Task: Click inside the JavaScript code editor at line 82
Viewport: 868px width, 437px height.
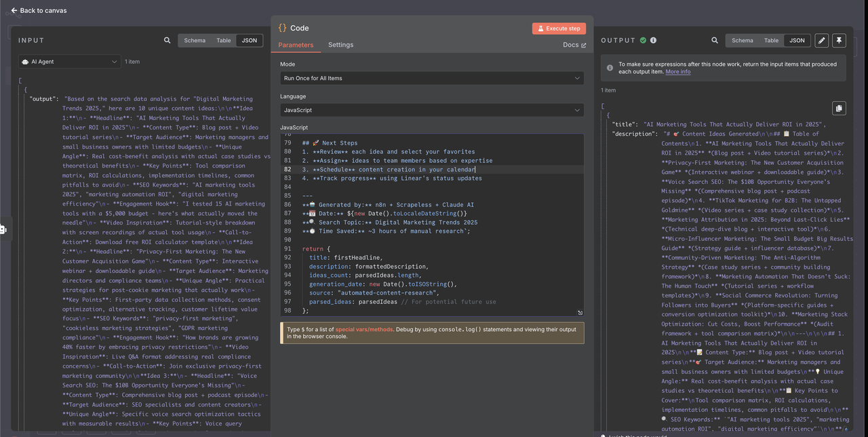Action: 431,170
